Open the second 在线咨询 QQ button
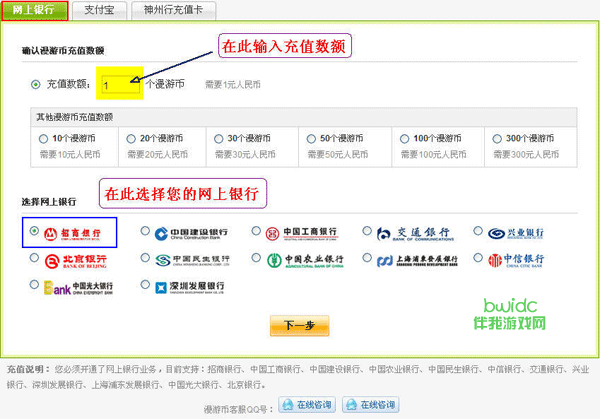Viewport: 600px width, 419px height. tap(370, 404)
